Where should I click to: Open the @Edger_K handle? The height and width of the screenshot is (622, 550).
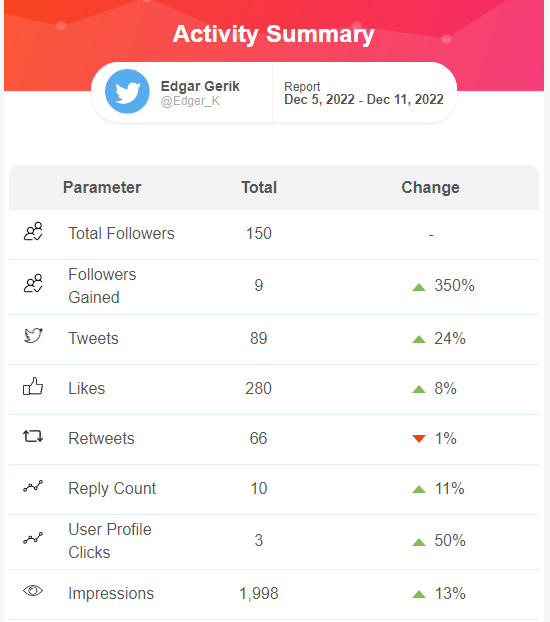[190, 101]
